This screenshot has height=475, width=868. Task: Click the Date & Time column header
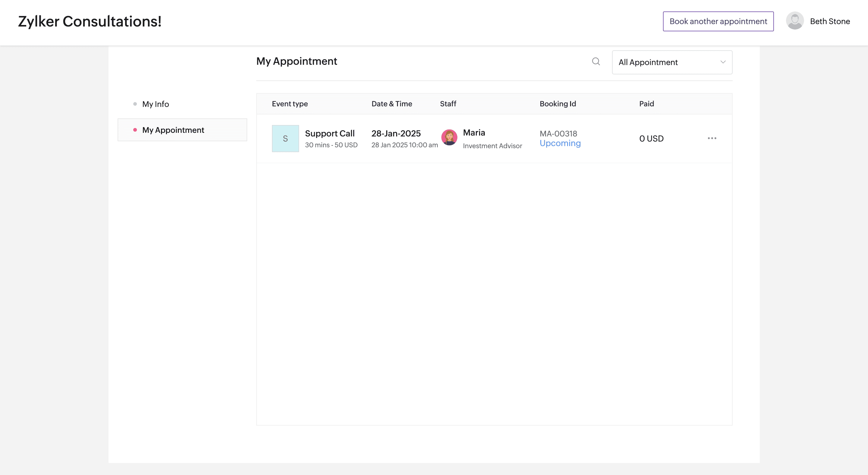(391, 104)
